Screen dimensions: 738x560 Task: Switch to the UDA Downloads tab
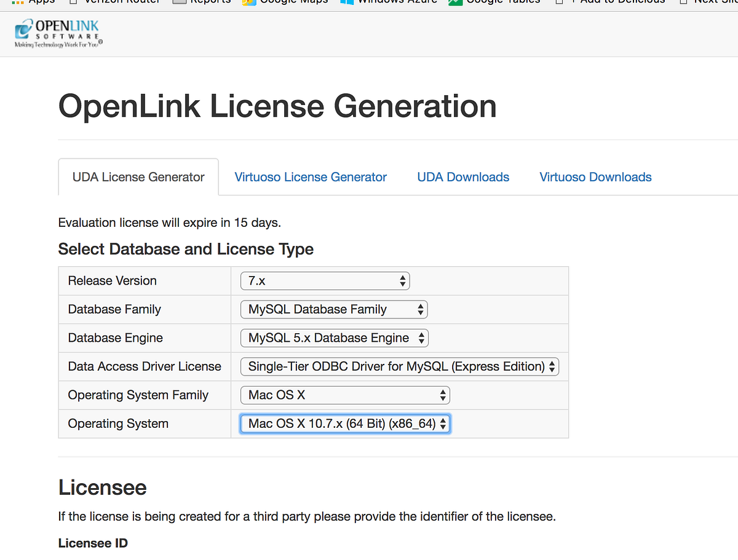463,177
